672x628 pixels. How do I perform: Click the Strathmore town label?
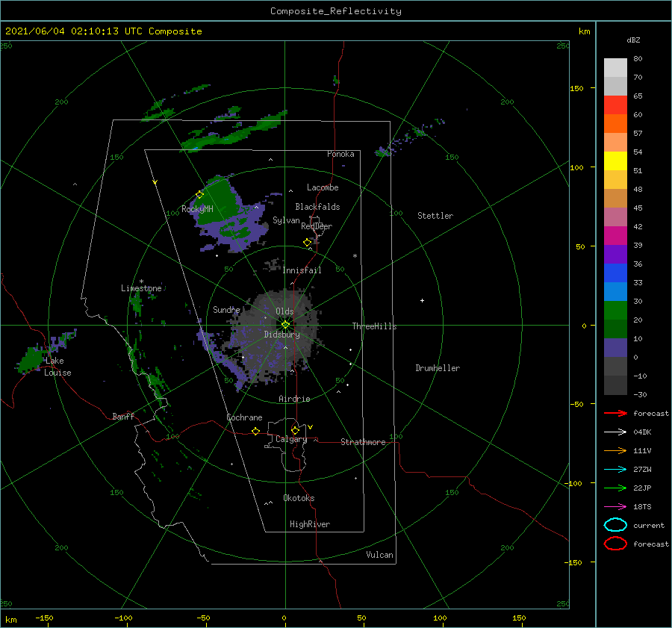pyautogui.click(x=363, y=442)
